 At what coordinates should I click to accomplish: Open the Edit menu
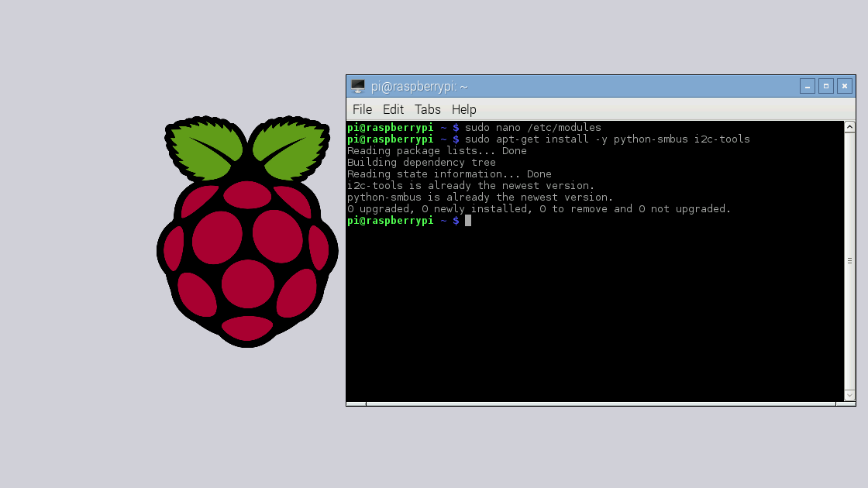point(393,109)
